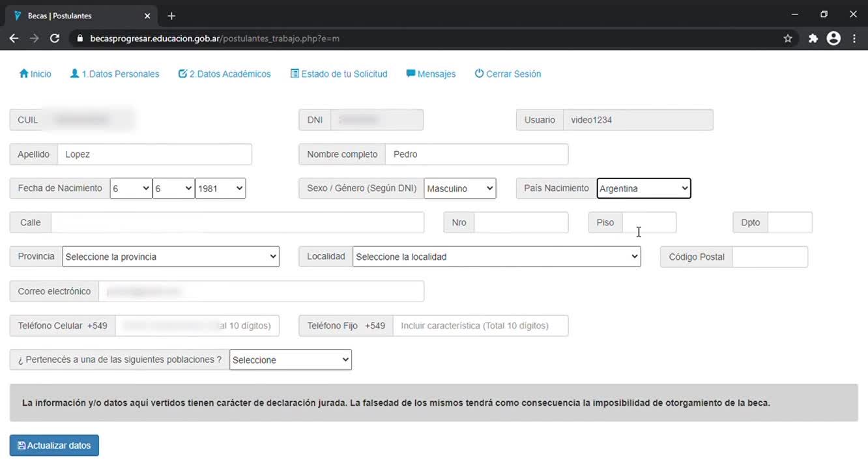Bookmark page with star icon

pyautogui.click(x=788, y=38)
